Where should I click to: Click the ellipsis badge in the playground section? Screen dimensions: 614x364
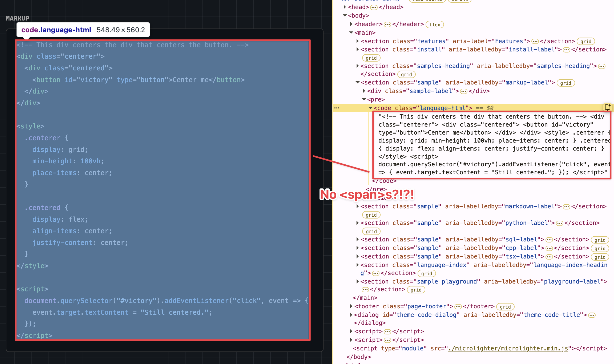coord(365,290)
